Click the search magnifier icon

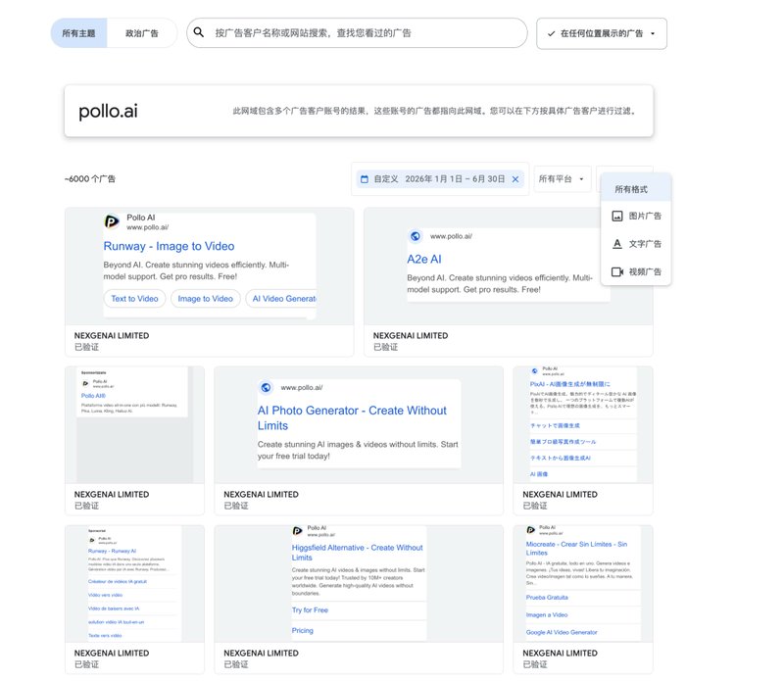click(199, 32)
